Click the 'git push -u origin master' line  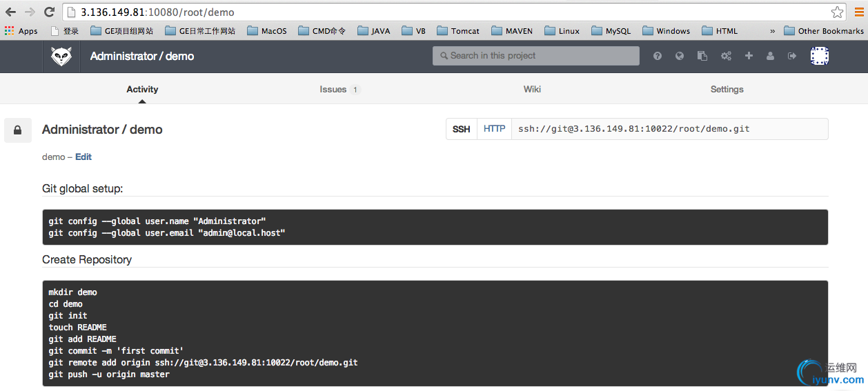109,374
